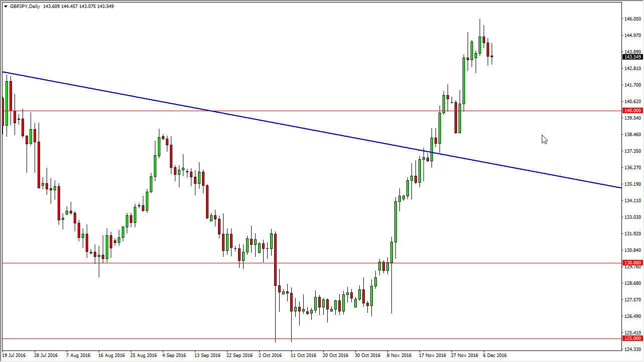Click the red 140.000 price level tag
The height and width of the screenshot is (362, 644).
point(632,110)
